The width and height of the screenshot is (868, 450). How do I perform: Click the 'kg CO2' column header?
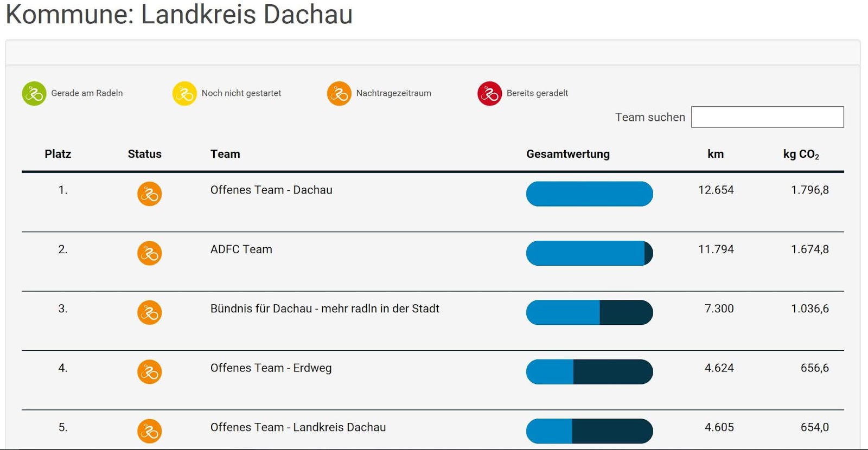pyautogui.click(x=801, y=155)
